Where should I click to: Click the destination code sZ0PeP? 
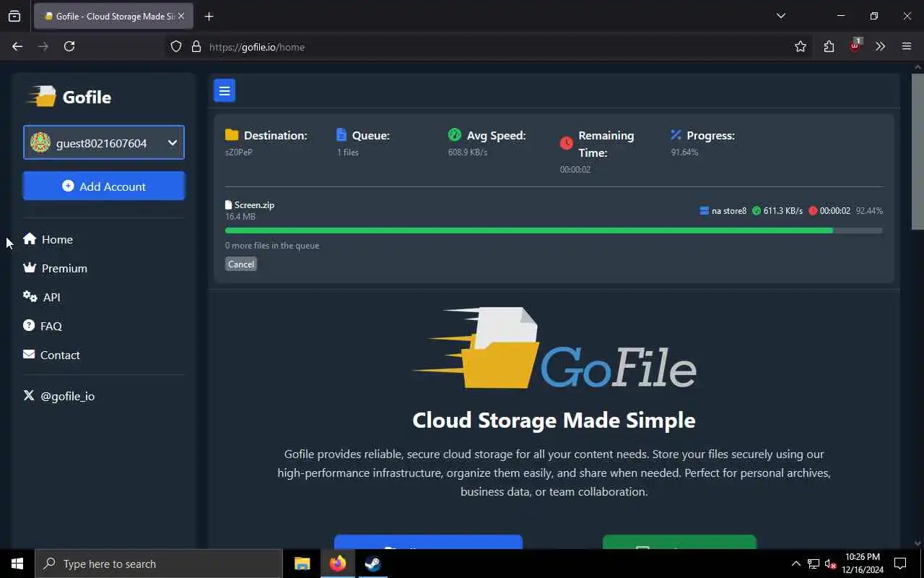(x=239, y=152)
